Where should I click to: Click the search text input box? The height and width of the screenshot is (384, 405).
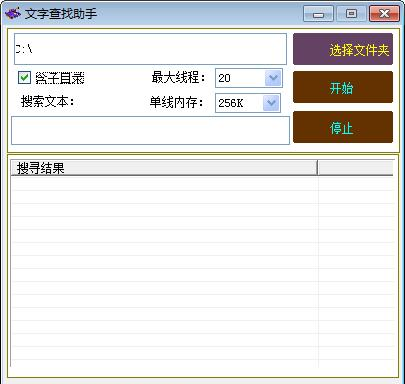(150, 130)
